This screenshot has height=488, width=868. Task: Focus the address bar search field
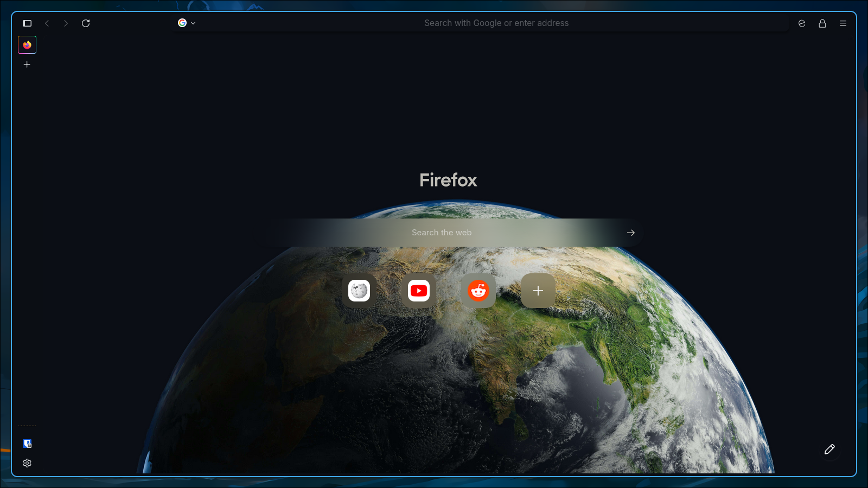[496, 23]
